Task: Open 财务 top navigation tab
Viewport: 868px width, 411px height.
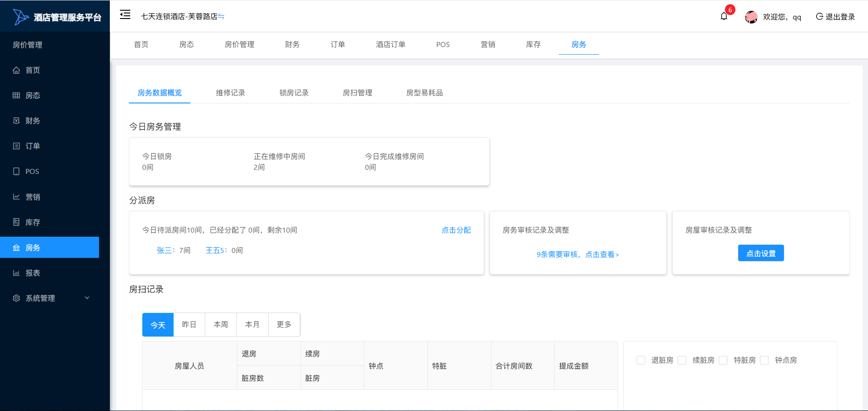Action: [x=292, y=44]
